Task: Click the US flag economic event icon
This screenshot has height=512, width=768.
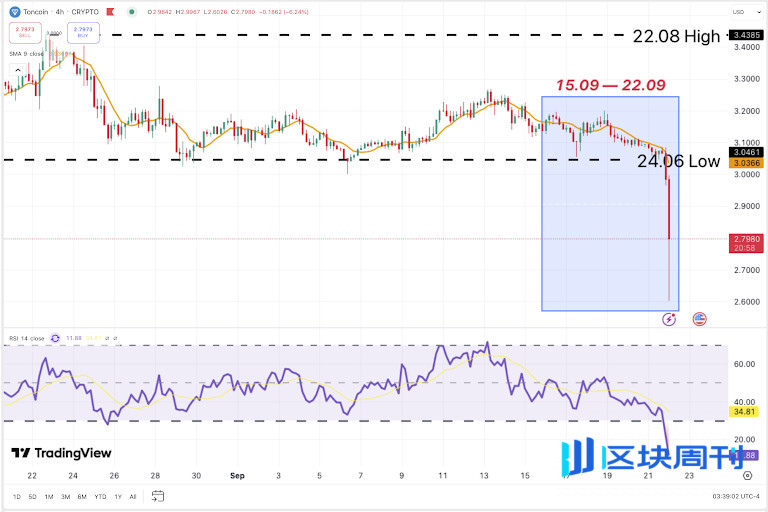Action: pos(700,319)
